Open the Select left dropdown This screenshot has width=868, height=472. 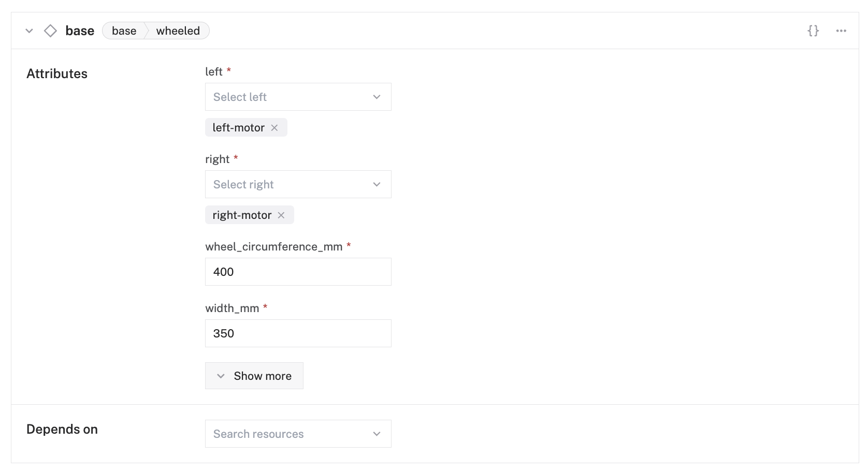coord(290,97)
